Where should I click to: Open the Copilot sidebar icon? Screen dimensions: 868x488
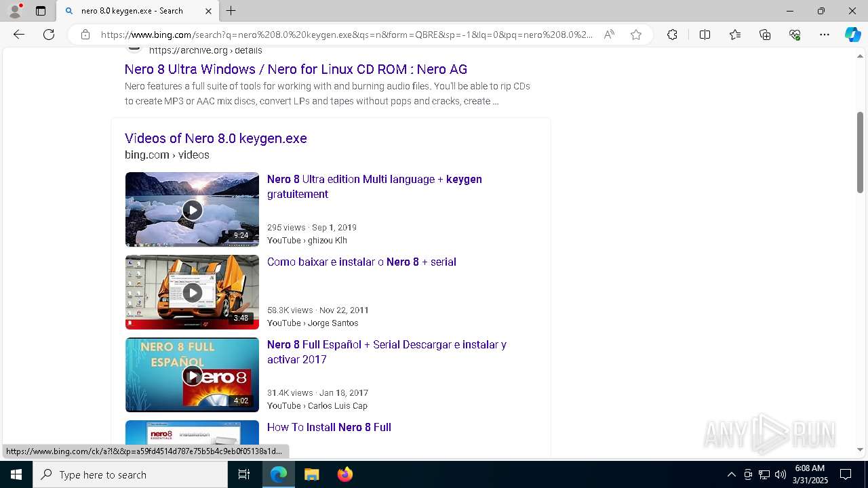coord(852,35)
